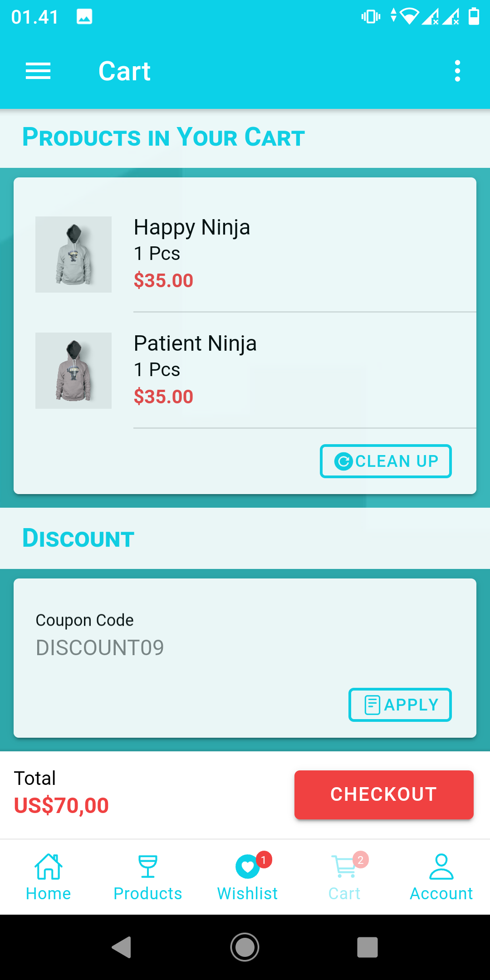Tap the Patient Ninja hoodie thumbnail
Viewport: 490px width, 980px height.
[x=73, y=371]
